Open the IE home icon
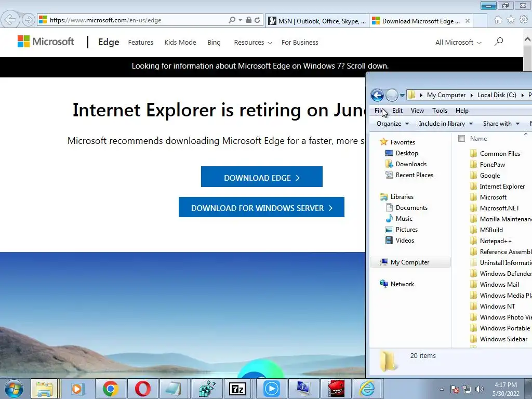This screenshot has height=399, width=532. (x=498, y=20)
